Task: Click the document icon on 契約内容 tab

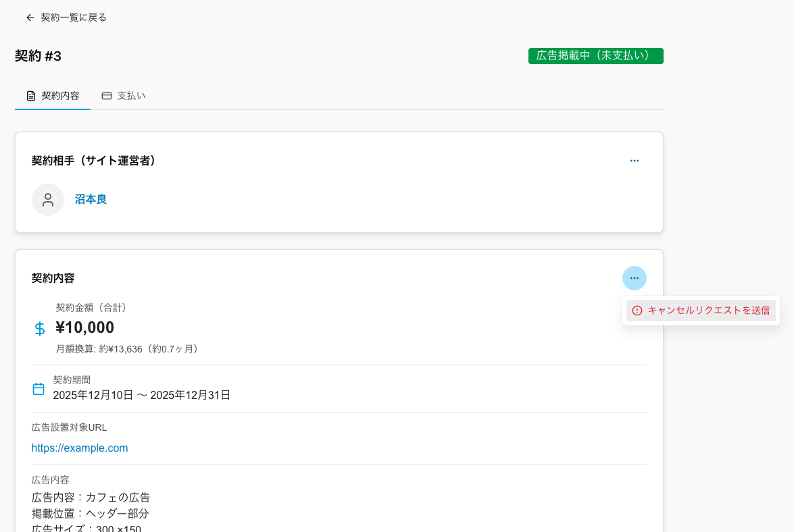Action: pyautogui.click(x=31, y=96)
